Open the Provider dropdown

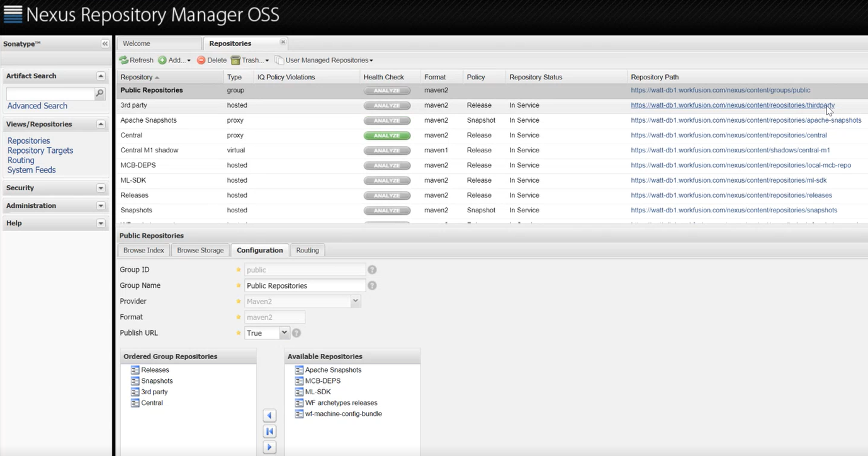tap(356, 301)
